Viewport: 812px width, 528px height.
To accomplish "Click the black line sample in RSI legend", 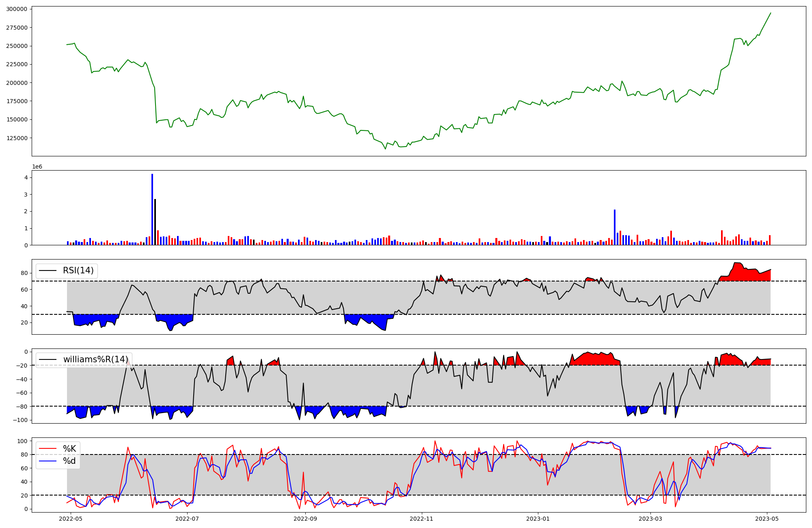I will 47,270.
